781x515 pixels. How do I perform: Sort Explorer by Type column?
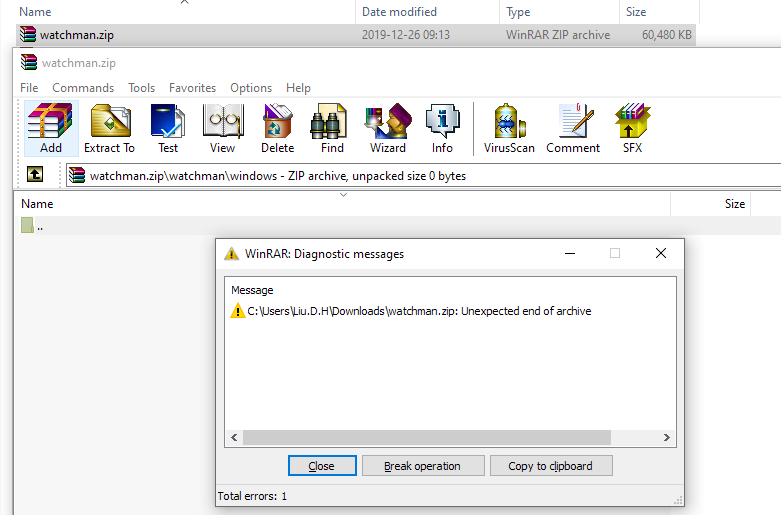559,11
